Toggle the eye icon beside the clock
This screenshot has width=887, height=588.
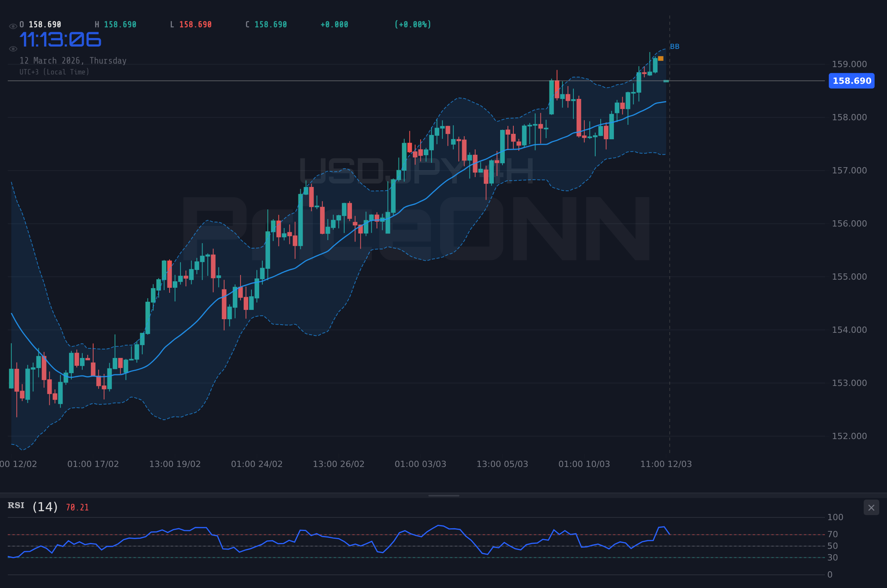point(13,49)
